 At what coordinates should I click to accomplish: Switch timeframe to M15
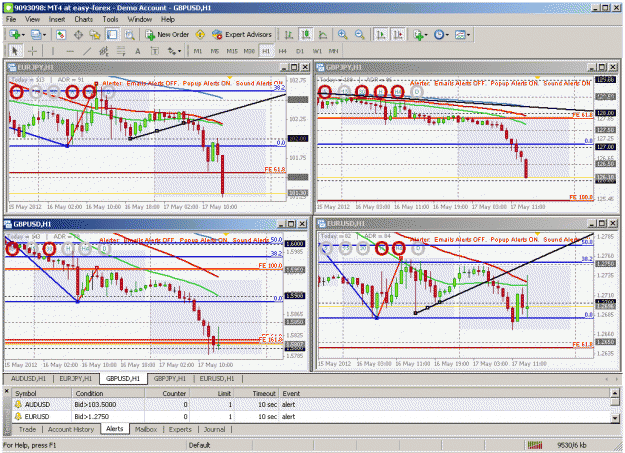coord(232,51)
